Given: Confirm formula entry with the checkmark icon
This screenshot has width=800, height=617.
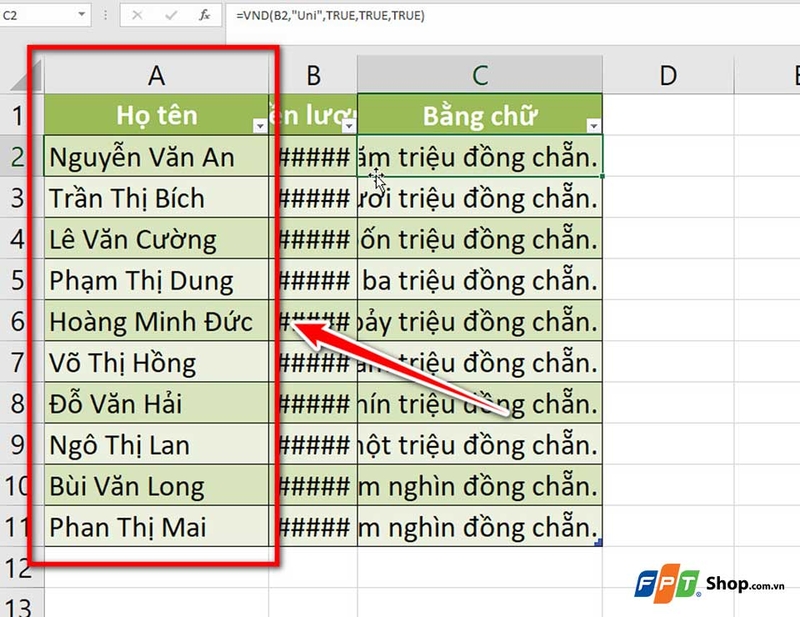Looking at the screenshot, I should tap(171, 15).
